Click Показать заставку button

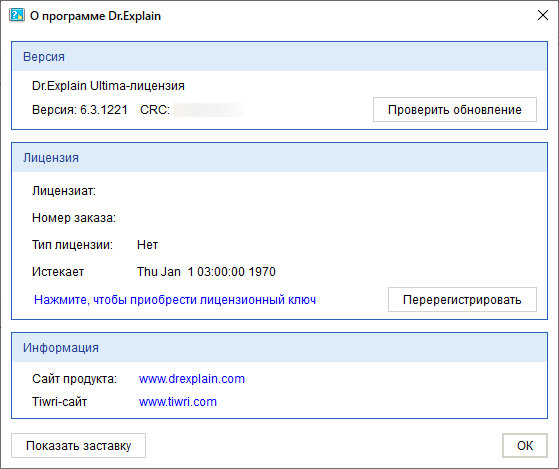pyautogui.click(x=78, y=445)
